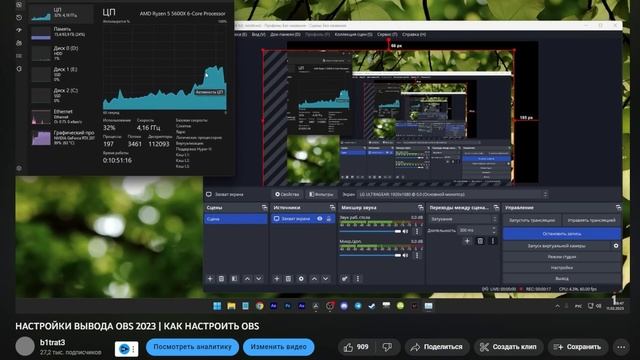Add a new source in Источники panel
Screen dimensions: 640x360
point(276,279)
